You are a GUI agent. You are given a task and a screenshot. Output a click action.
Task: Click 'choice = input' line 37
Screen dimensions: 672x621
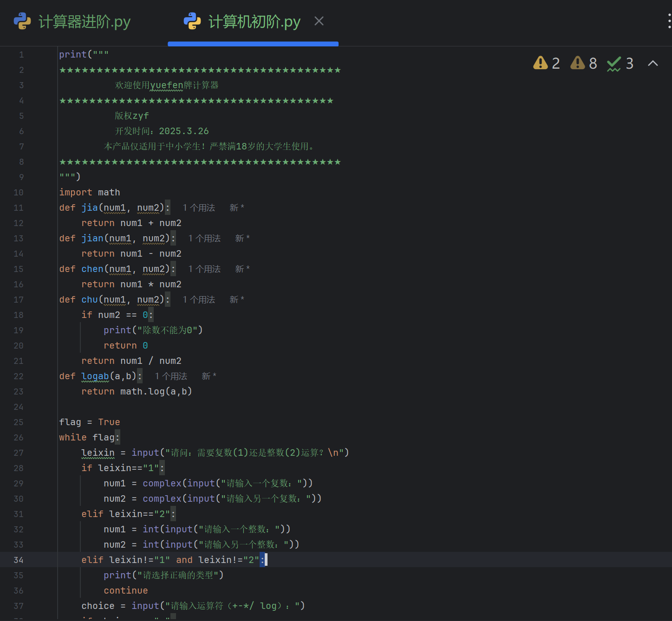[193, 606]
